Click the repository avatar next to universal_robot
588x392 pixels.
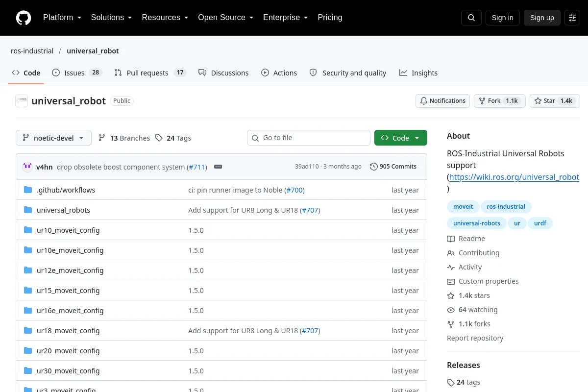[22, 101]
